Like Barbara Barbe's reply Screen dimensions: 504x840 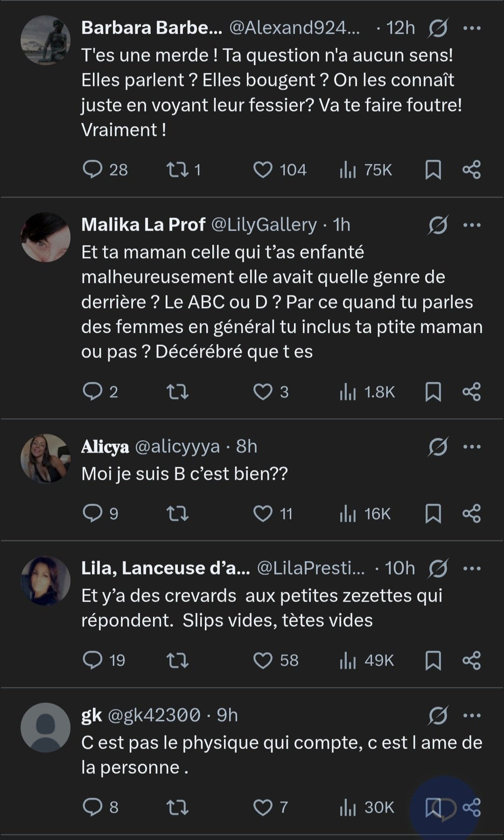(263, 169)
